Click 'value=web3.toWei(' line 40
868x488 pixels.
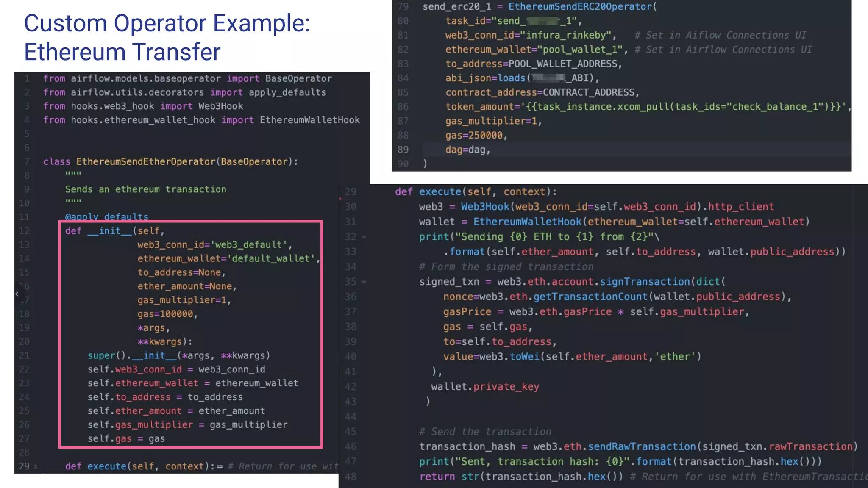point(572,357)
